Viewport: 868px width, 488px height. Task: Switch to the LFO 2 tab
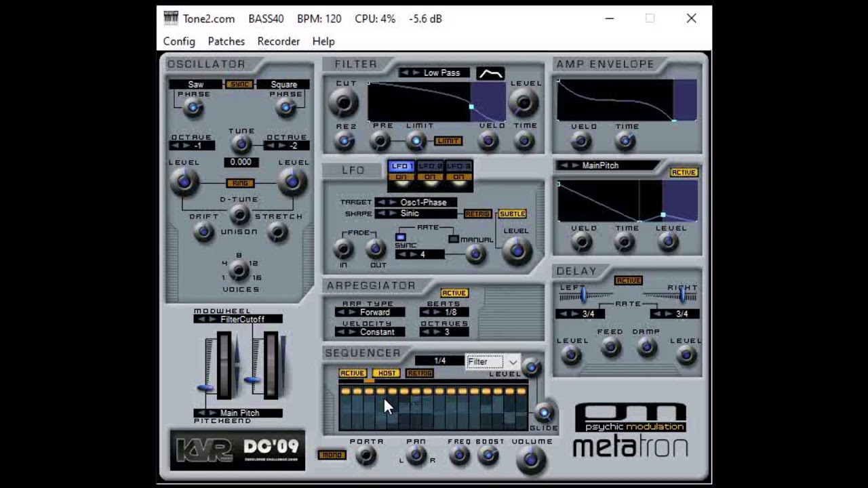click(430, 166)
